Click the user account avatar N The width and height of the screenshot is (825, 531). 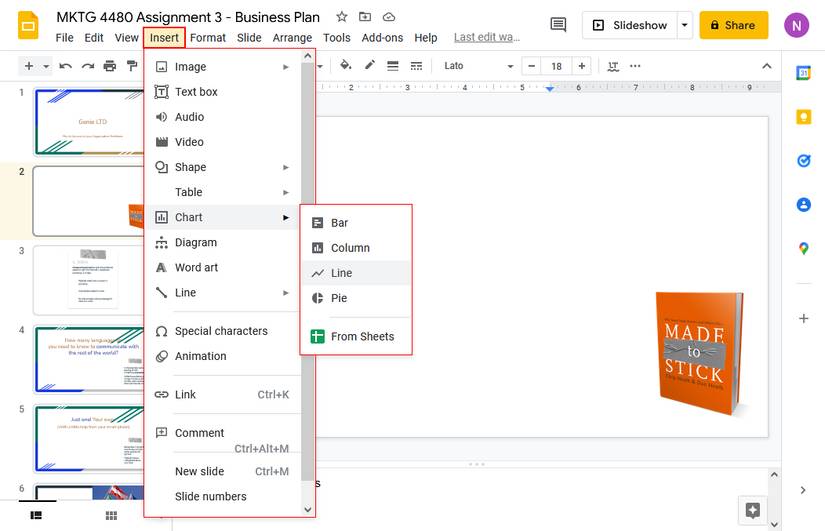[x=796, y=25]
